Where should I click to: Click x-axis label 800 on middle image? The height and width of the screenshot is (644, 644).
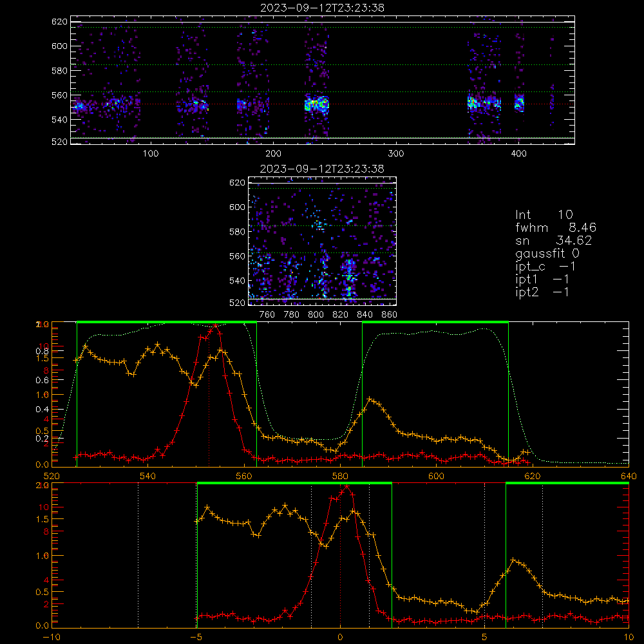pyautogui.click(x=316, y=315)
